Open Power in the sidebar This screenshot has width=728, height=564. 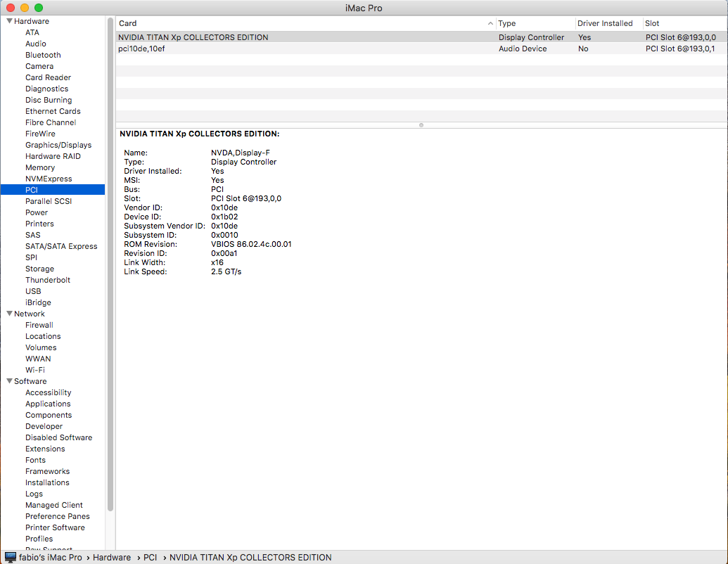tap(37, 212)
